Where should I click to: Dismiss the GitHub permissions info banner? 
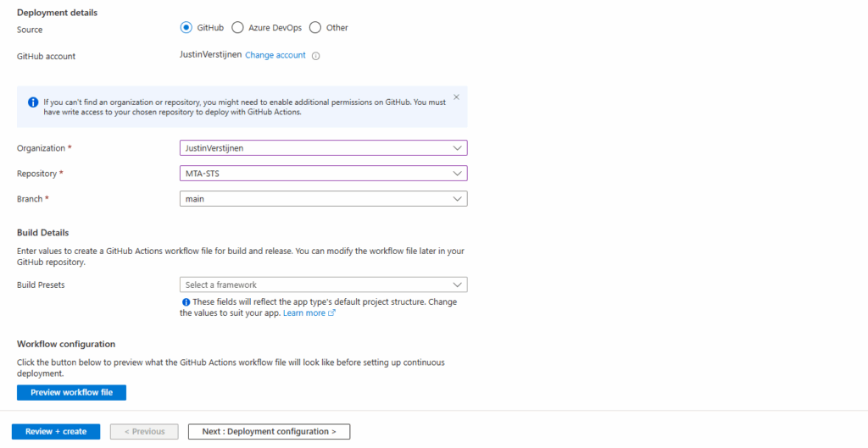tap(457, 97)
